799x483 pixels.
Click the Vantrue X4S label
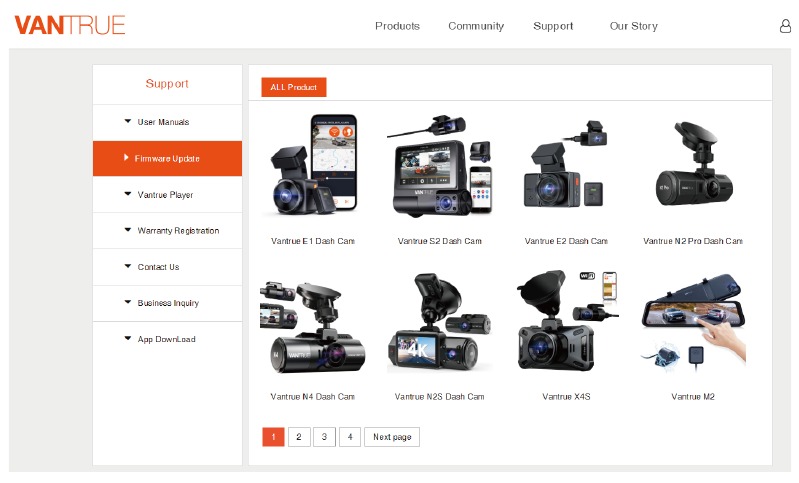(x=566, y=396)
